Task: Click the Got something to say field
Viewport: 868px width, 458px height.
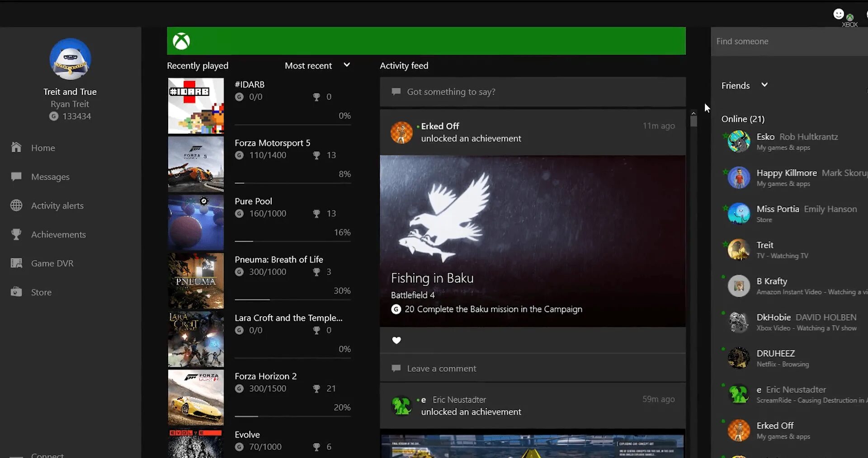Action: pyautogui.click(x=533, y=92)
